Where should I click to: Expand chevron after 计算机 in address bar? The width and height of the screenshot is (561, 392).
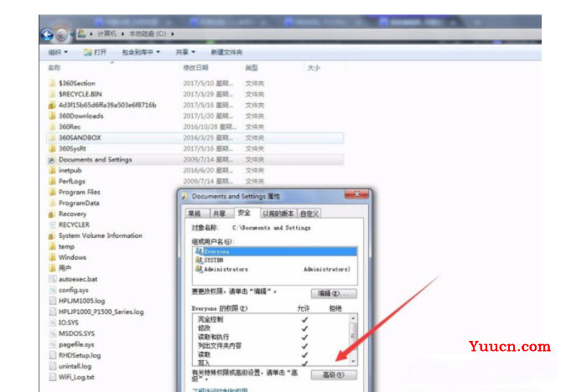pos(122,34)
